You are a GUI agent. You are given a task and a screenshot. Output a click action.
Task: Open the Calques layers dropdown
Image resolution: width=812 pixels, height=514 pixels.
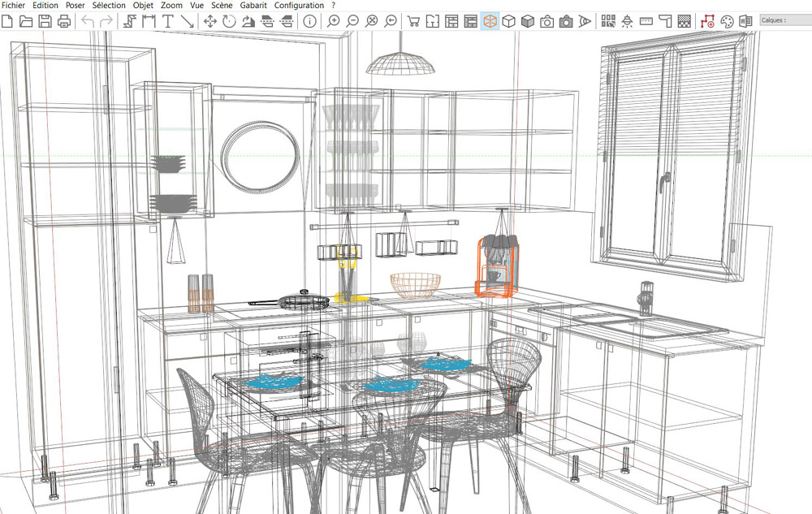784,20
